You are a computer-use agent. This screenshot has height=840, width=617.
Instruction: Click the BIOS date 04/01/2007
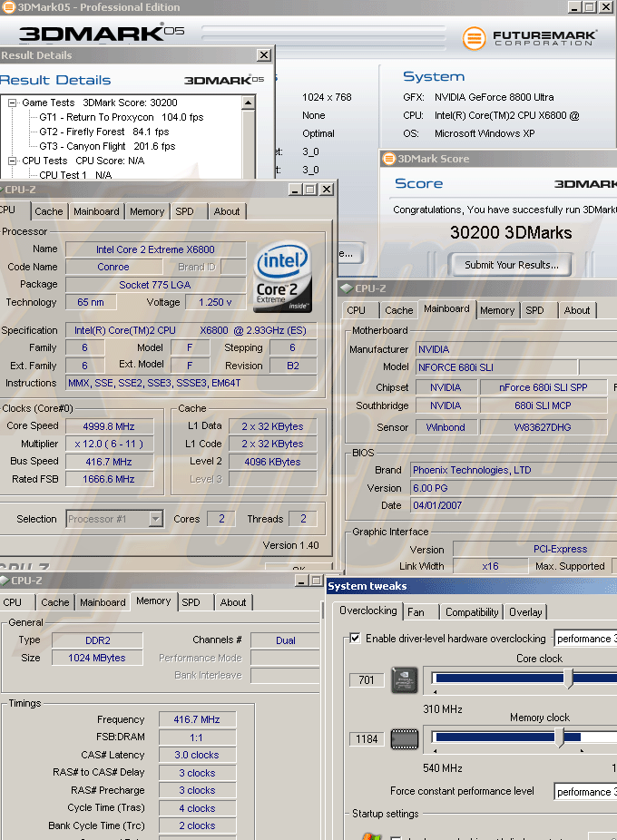[x=513, y=505]
